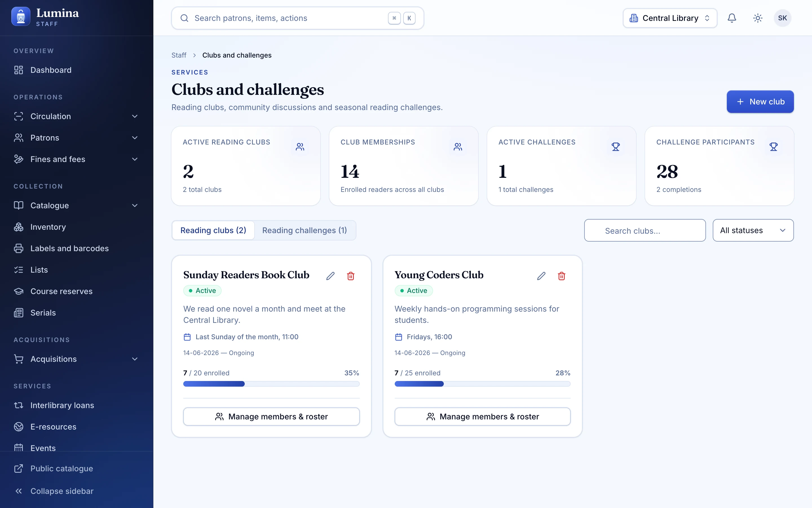Click the '7 / 25 enrolled' text
This screenshot has width=812, height=508.
[417, 373]
